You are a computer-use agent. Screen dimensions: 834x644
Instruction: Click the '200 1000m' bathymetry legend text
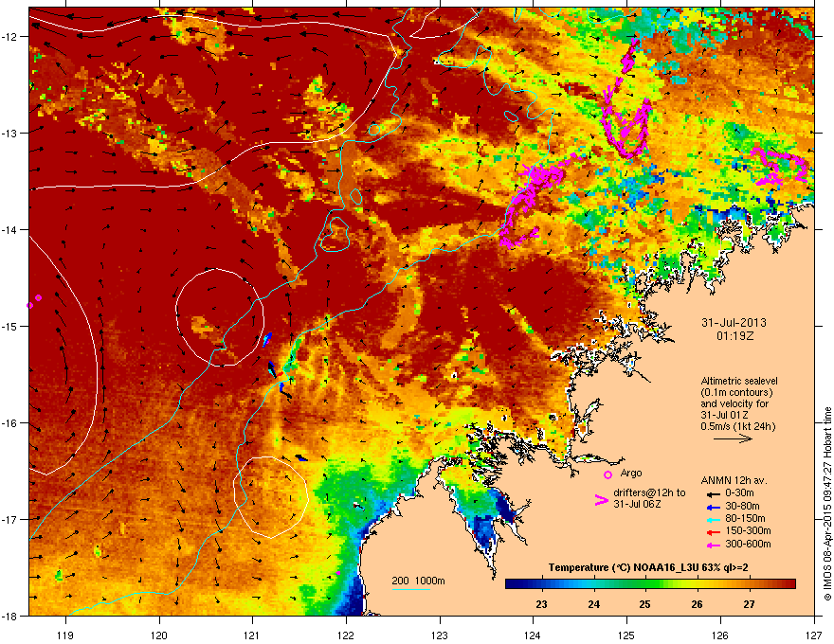click(x=418, y=581)
